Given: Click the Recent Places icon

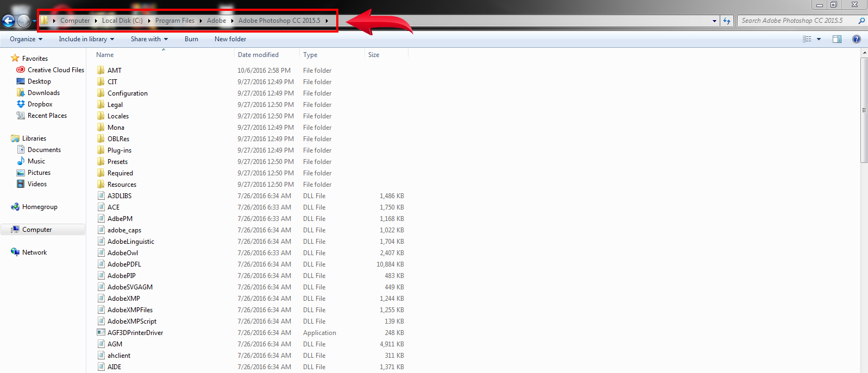Looking at the screenshot, I should click(x=21, y=116).
